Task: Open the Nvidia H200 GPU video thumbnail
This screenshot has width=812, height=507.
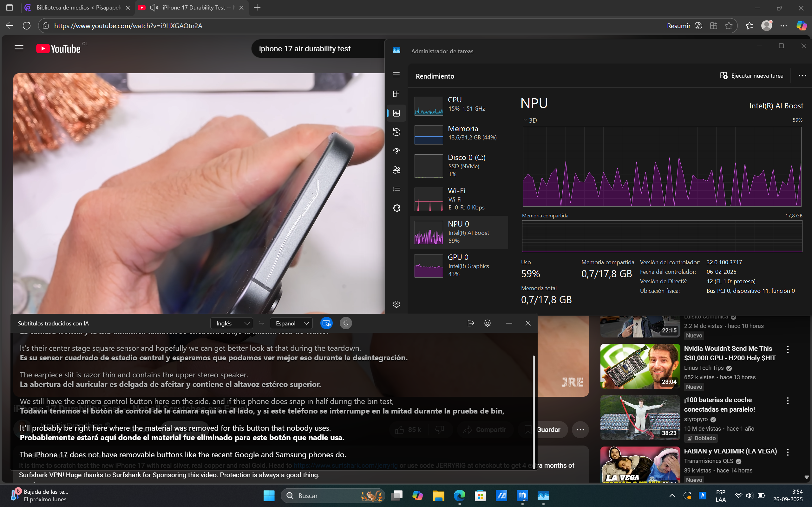Action: point(640,366)
